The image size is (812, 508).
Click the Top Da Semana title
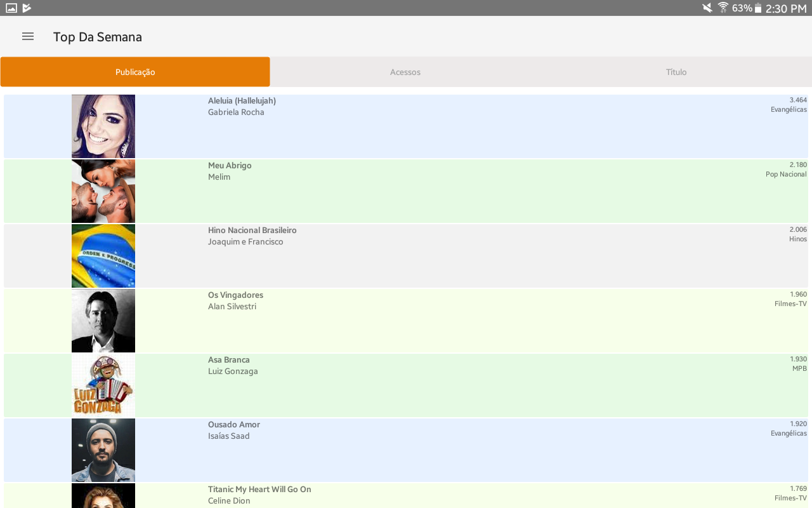98,37
